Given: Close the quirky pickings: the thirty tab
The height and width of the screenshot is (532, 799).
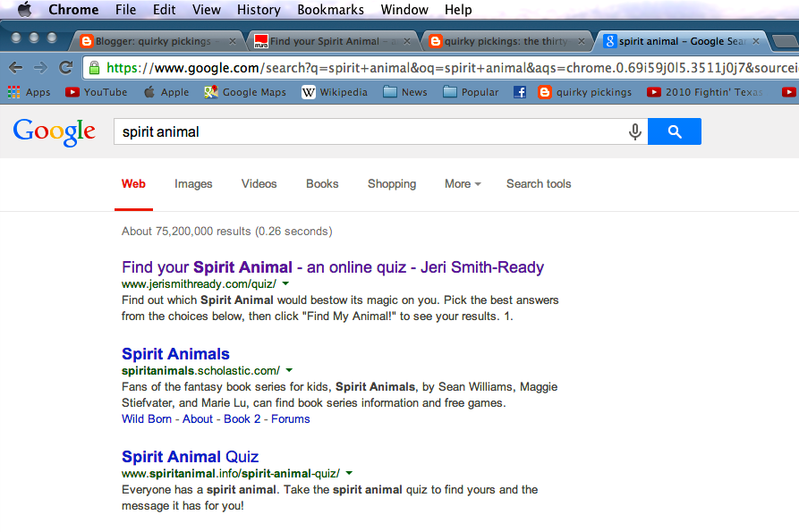Looking at the screenshot, I should (x=582, y=41).
